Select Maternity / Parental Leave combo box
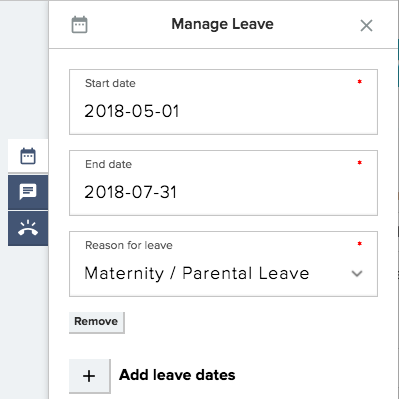Viewport: 399px width, 399px height. [223, 264]
